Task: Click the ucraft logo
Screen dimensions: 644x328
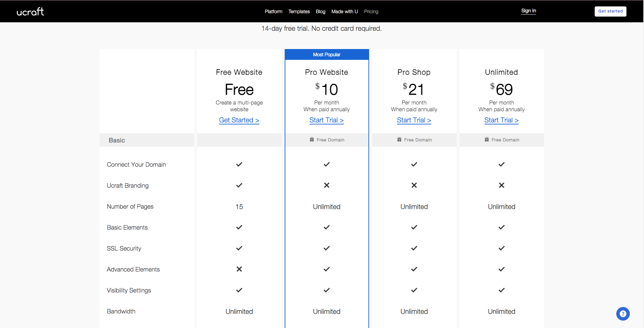Action: click(30, 11)
